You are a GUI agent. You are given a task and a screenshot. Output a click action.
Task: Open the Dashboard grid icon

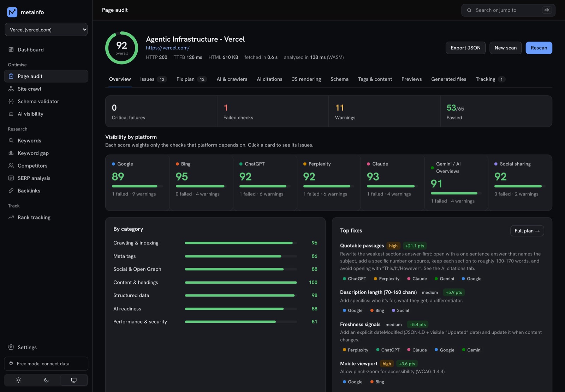[x=11, y=50]
